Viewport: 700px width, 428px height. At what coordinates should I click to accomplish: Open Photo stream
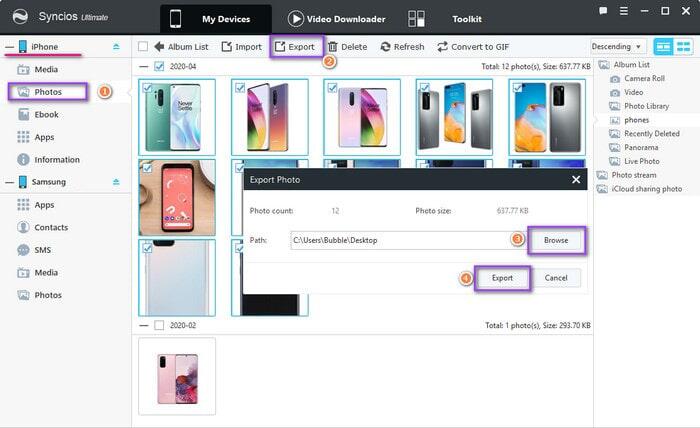tap(627, 175)
